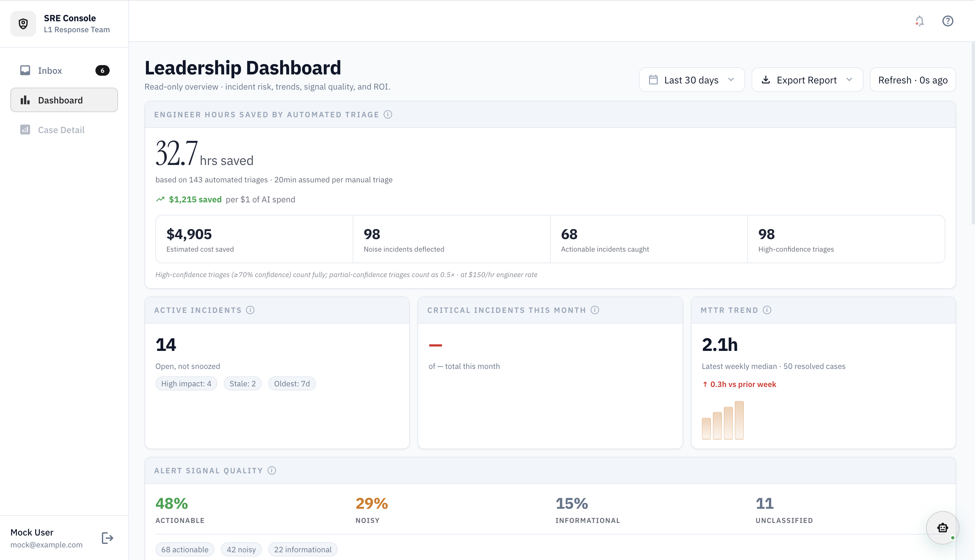Viewport: 975px width, 560px height.
Task: Click the MTTR Trend info icon
Action: (x=767, y=310)
